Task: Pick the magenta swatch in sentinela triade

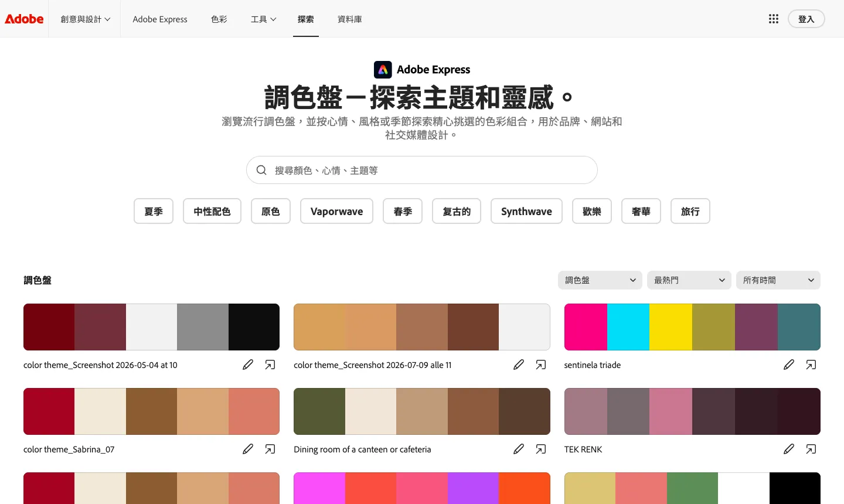Action: tap(586, 327)
